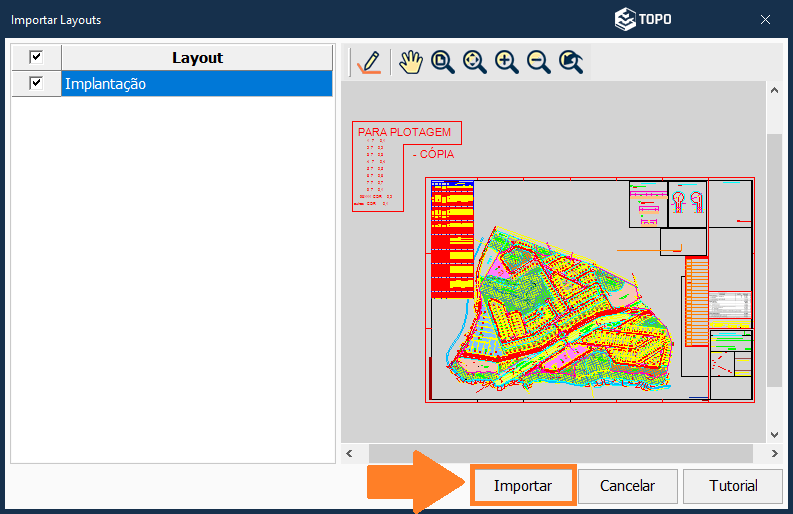The image size is (793, 514).
Task: Click the Zoom Window magnifier icon
Action: coord(442,62)
